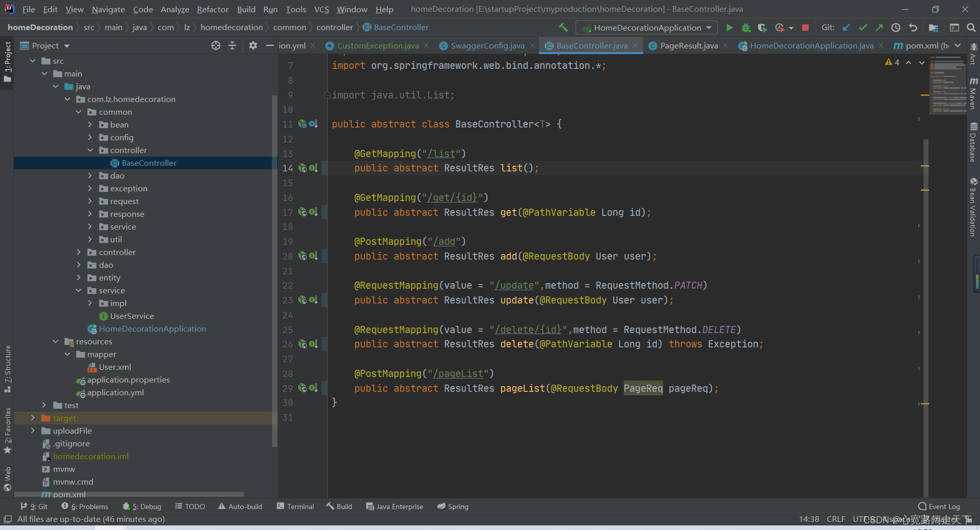Image resolution: width=980 pixels, height=530 pixels.
Task: Open the Spring tool window
Action: click(x=453, y=507)
